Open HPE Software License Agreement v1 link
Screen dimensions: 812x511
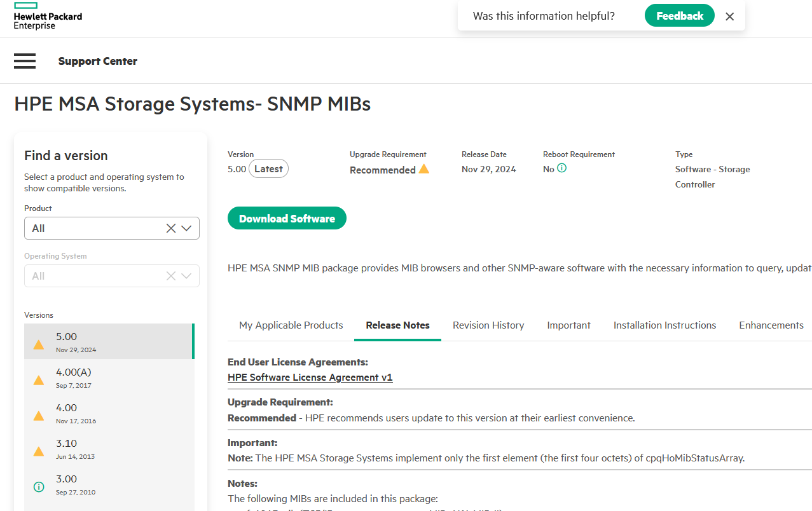click(x=310, y=378)
